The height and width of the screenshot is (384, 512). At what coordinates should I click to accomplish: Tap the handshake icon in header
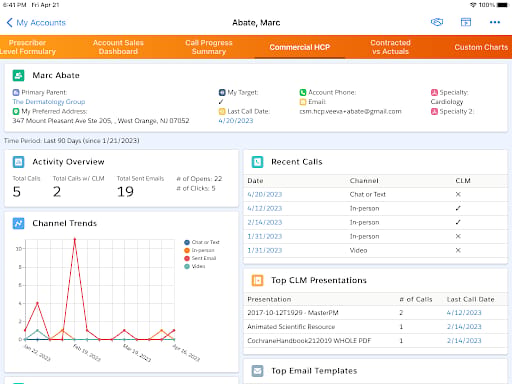point(437,22)
